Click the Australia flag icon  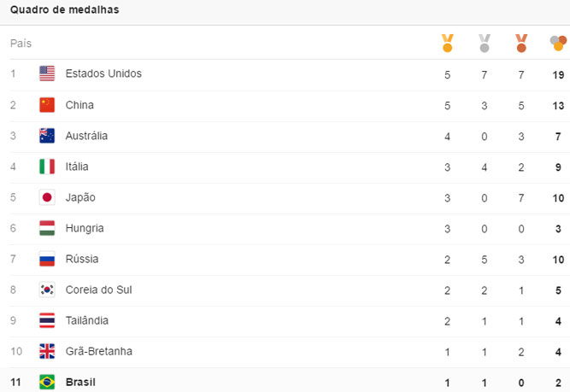point(47,136)
